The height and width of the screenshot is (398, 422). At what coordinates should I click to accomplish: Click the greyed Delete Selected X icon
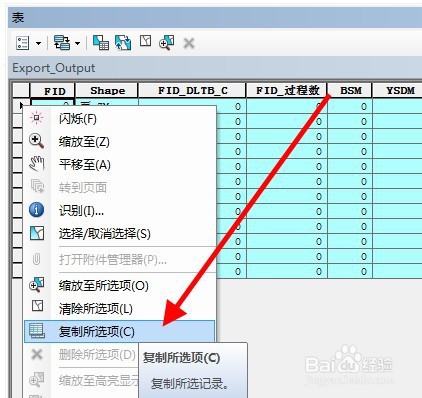[189, 43]
